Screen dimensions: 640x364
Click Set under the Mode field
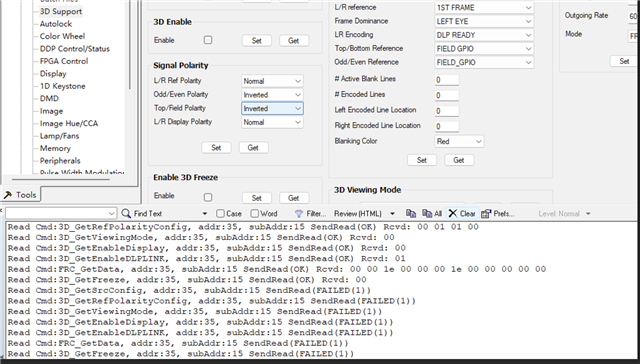pos(624,61)
